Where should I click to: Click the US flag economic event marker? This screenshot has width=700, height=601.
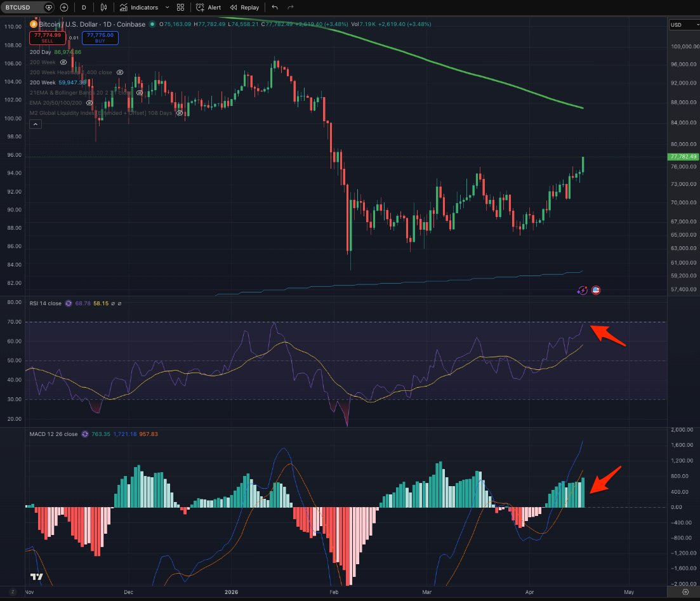pos(595,290)
